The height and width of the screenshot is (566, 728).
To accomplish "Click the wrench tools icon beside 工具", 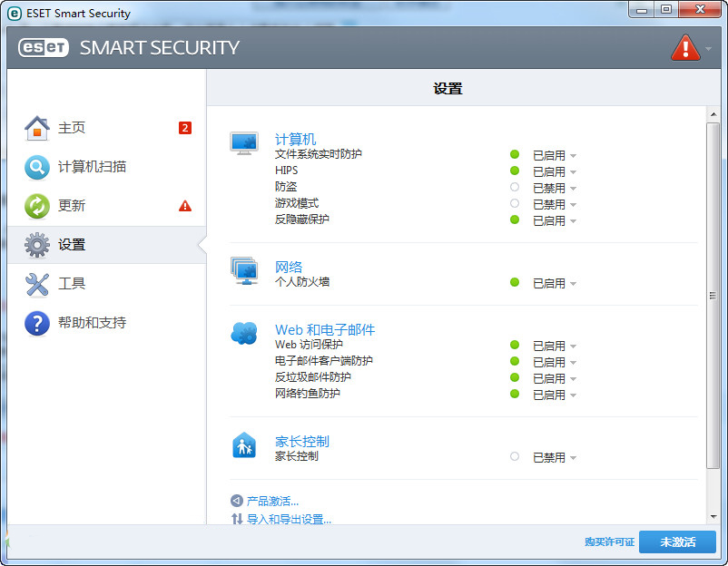I will point(36,284).
